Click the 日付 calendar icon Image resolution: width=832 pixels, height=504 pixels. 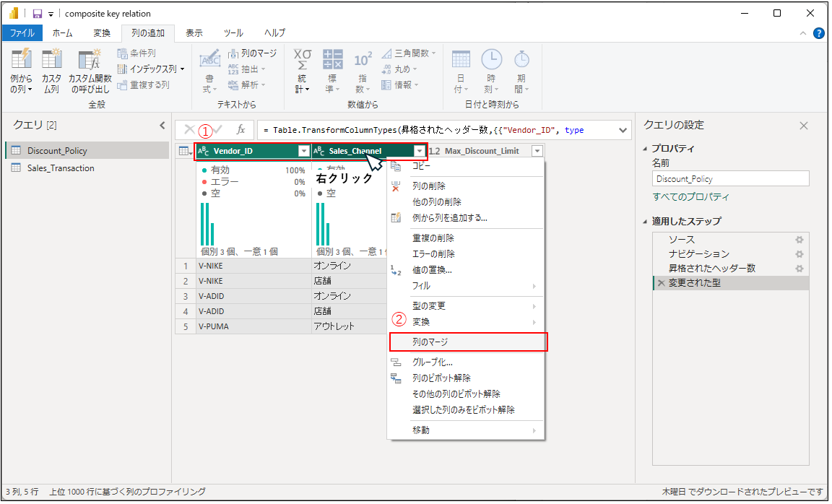(x=461, y=61)
